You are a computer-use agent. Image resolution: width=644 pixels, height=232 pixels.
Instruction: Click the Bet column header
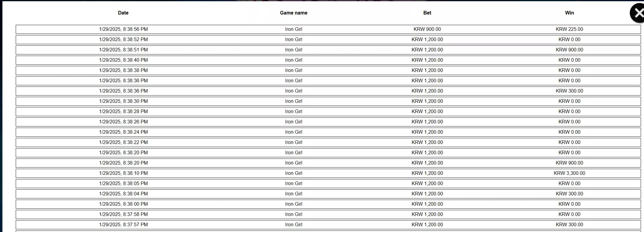coord(427,13)
